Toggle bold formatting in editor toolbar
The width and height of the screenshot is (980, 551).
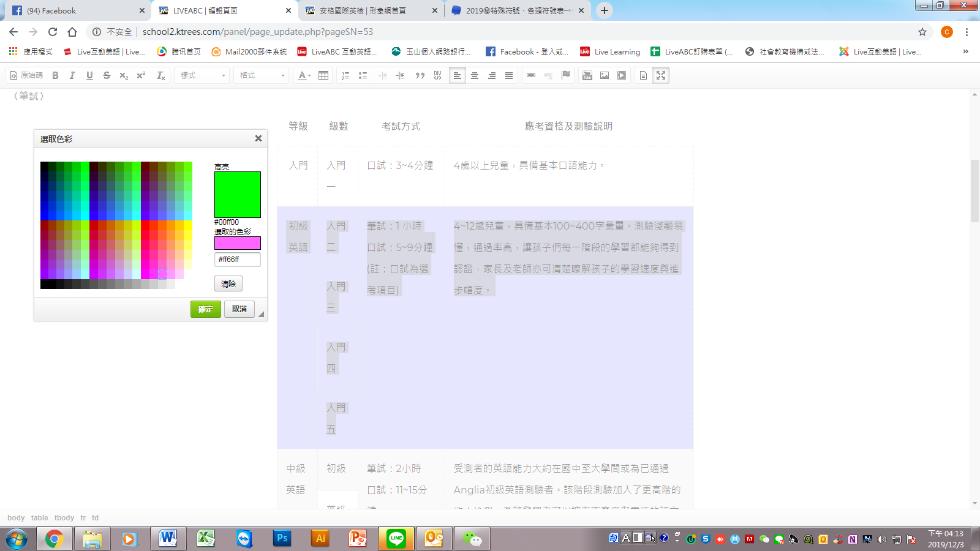click(55, 75)
